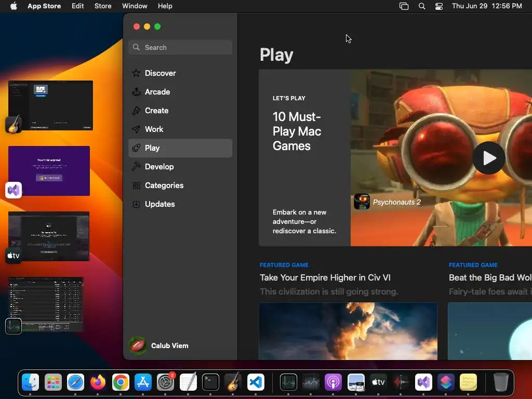Click the Play rocket icon
This screenshot has height=399, width=532.
pos(136,148)
